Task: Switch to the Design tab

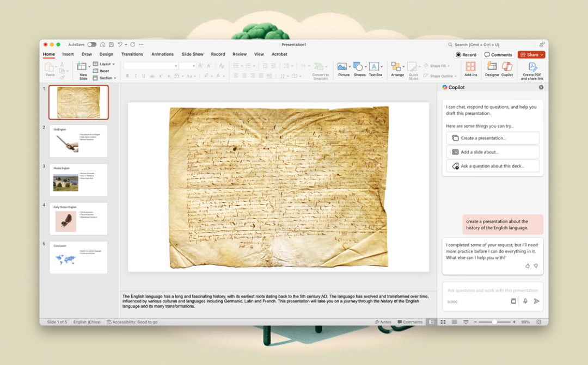Action: tap(106, 54)
